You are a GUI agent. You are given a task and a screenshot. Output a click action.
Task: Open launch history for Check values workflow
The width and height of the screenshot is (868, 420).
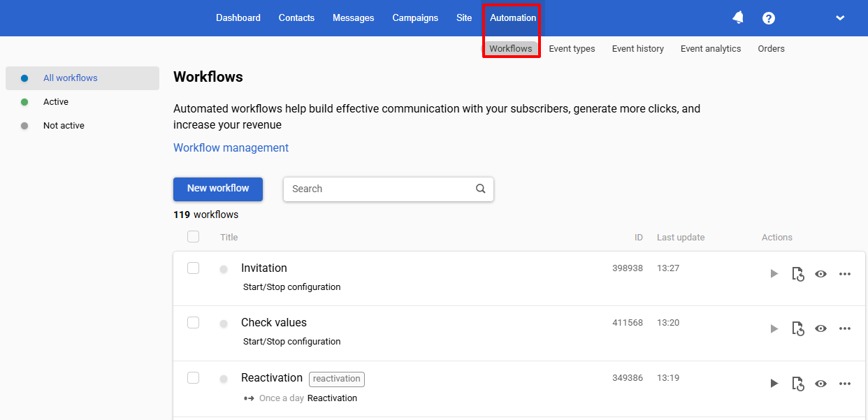[x=797, y=328]
